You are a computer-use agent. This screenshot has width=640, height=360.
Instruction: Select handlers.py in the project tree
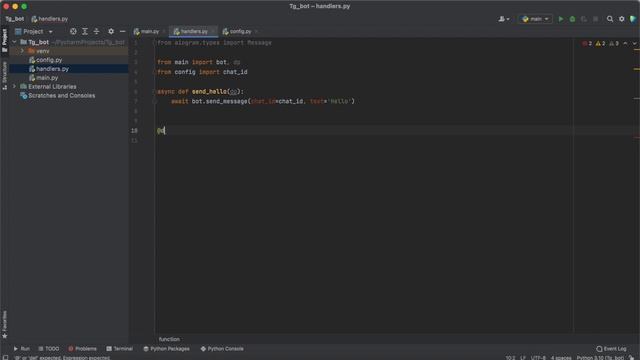click(x=52, y=69)
